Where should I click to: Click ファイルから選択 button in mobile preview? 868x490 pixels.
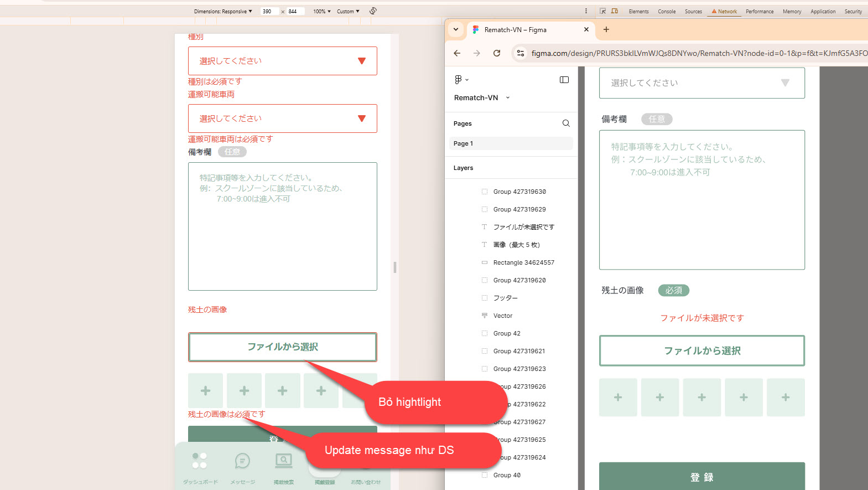(x=282, y=347)
